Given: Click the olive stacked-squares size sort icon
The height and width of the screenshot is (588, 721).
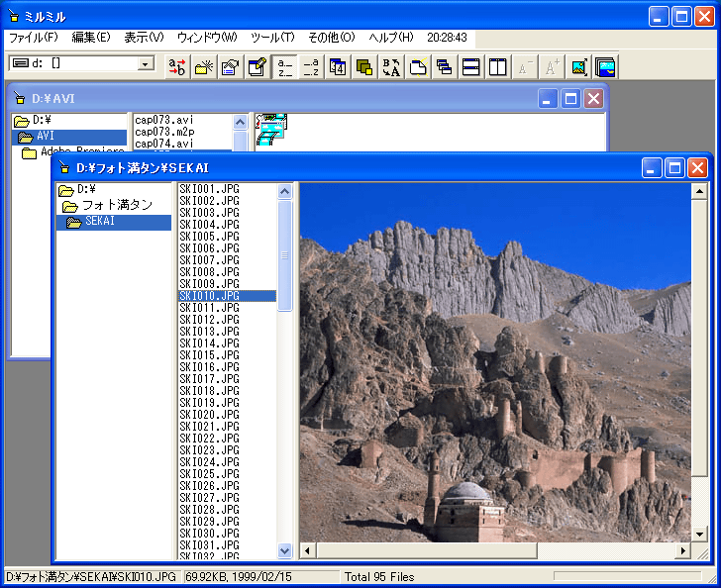Looking at the screenshot, I should (364, 67).
